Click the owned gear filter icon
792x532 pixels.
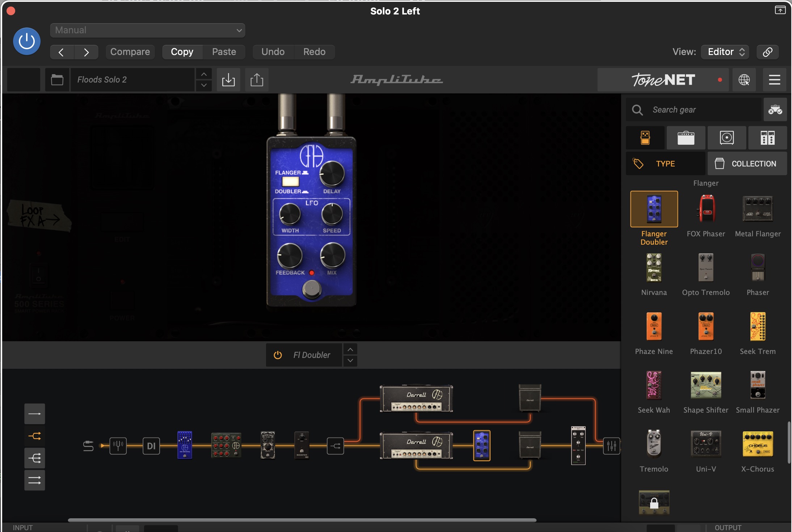(x=775, y=110)
